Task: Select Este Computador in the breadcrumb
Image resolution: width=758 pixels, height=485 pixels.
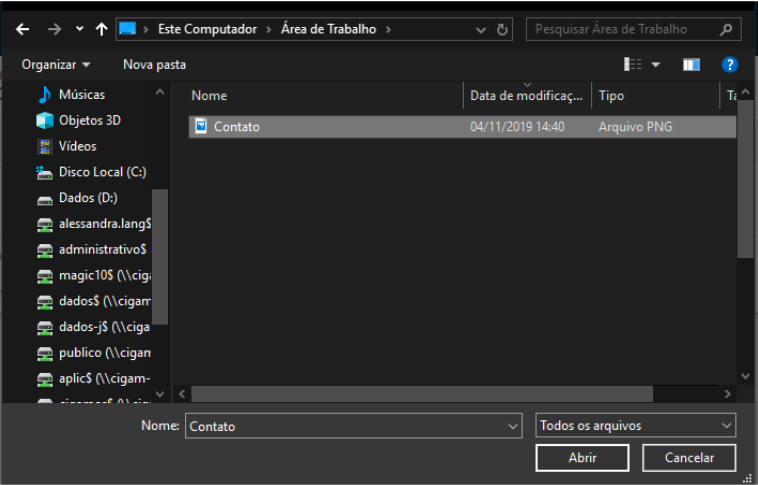Action: coord(207,29)
